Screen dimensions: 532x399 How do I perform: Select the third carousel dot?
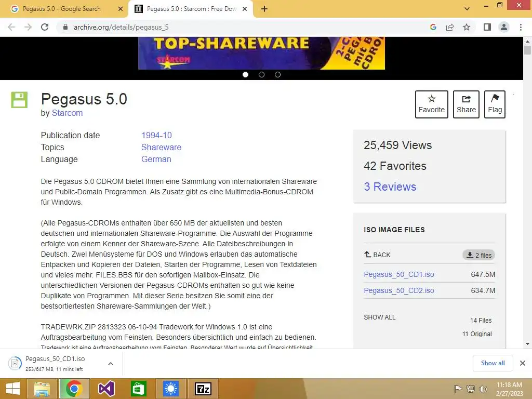(277, 75)
